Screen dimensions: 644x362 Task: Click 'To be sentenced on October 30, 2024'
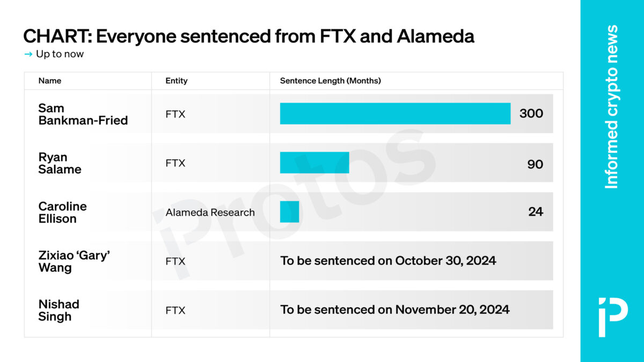(388, 261)
